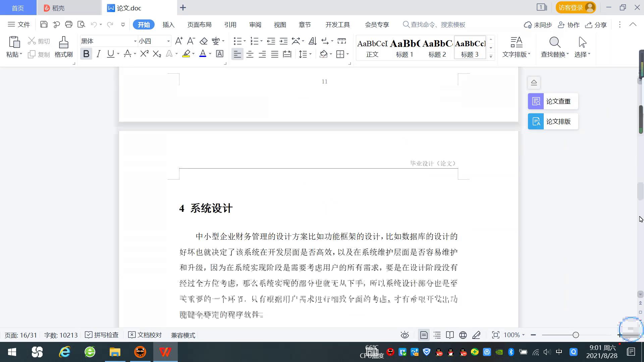Switch to eye-protection reading mode in status bar

pos(405,335)
